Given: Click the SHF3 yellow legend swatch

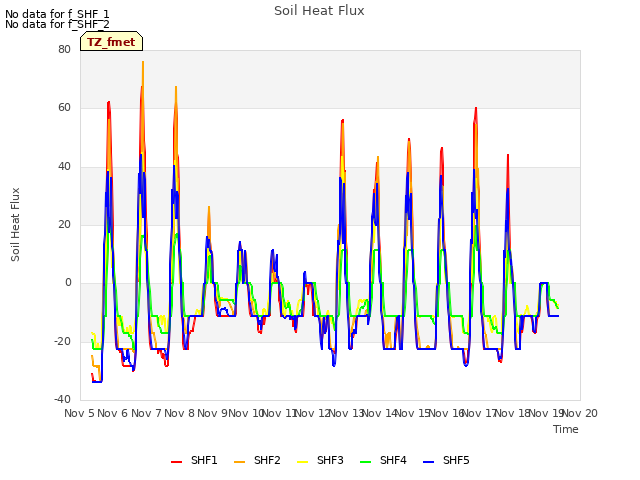Looking at the screenshot, I should tap(302, 462).
